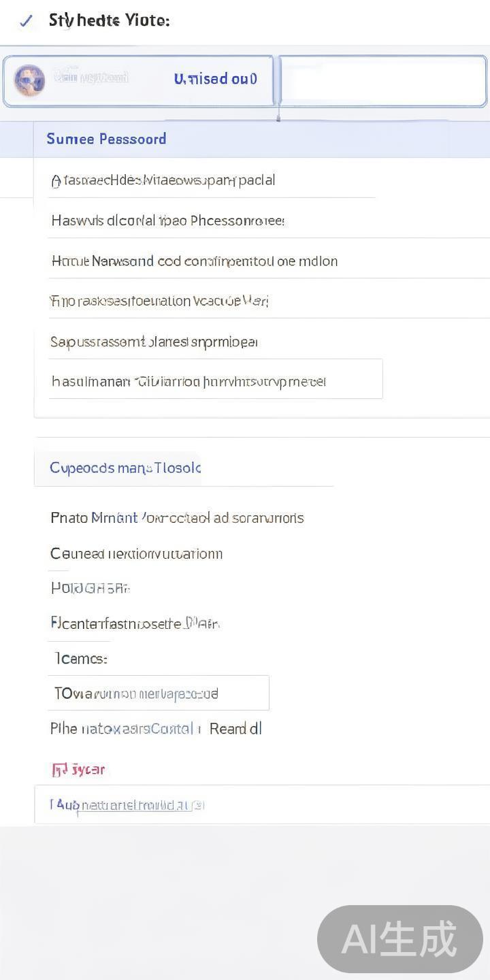Select the row starting "Sapussrassemt"
490x980 pixels.
(x=154, y=342)
